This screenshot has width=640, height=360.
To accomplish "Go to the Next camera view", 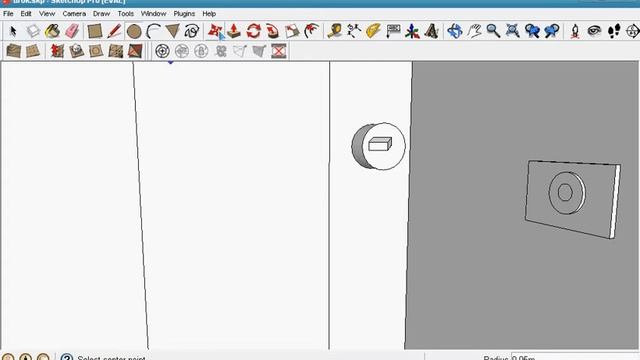I will click(x=552, y=31).
